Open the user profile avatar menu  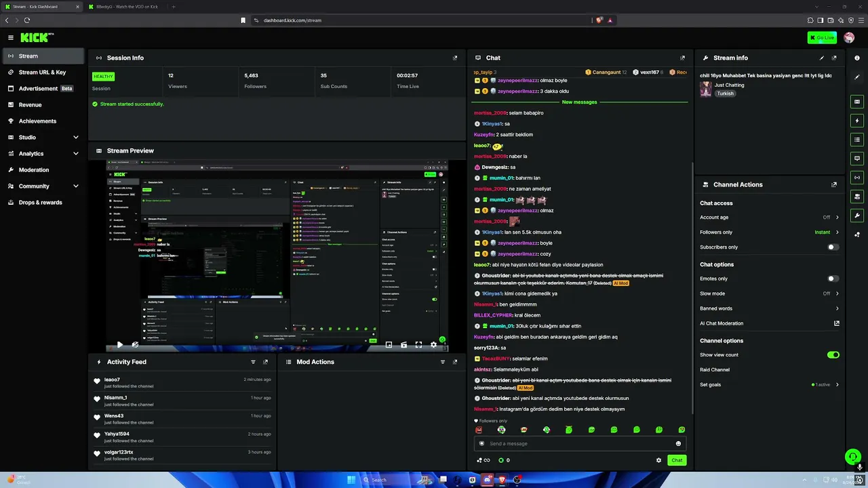tap(849, 37)
